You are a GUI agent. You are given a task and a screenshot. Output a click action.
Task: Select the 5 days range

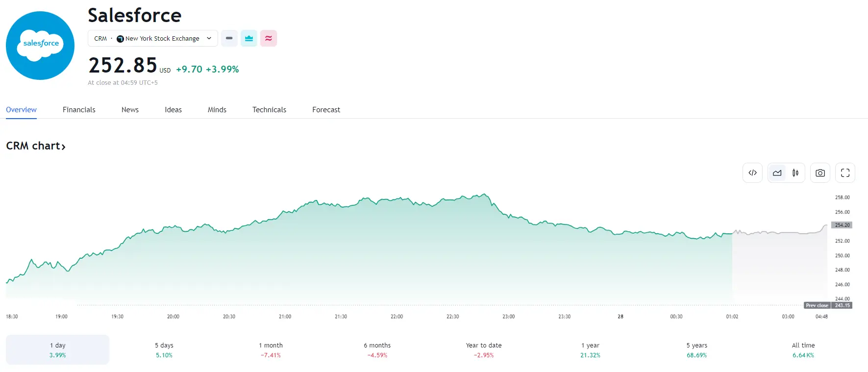[164, 350]
